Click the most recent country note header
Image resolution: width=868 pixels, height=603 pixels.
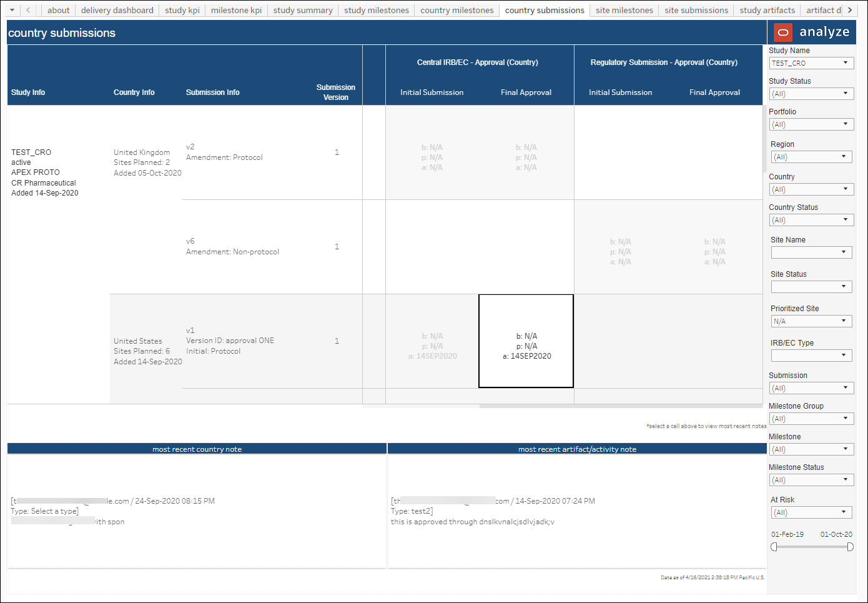coord(197,449)
